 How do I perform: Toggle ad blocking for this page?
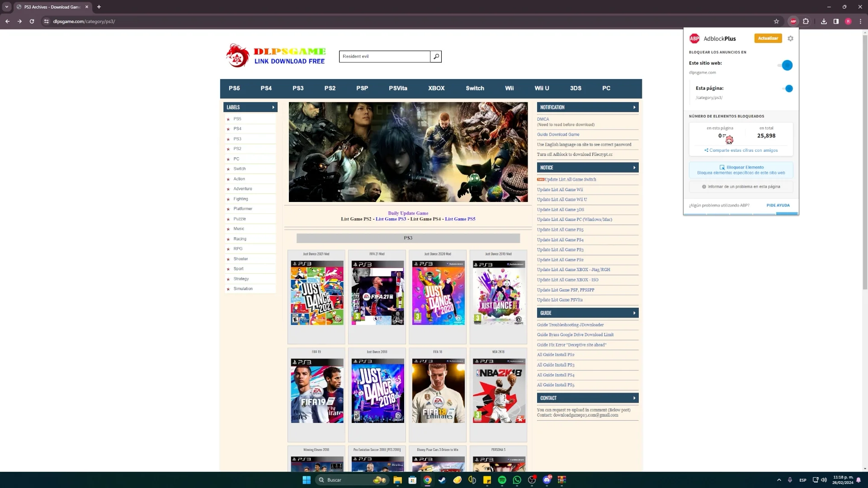(x=788, y=89)
